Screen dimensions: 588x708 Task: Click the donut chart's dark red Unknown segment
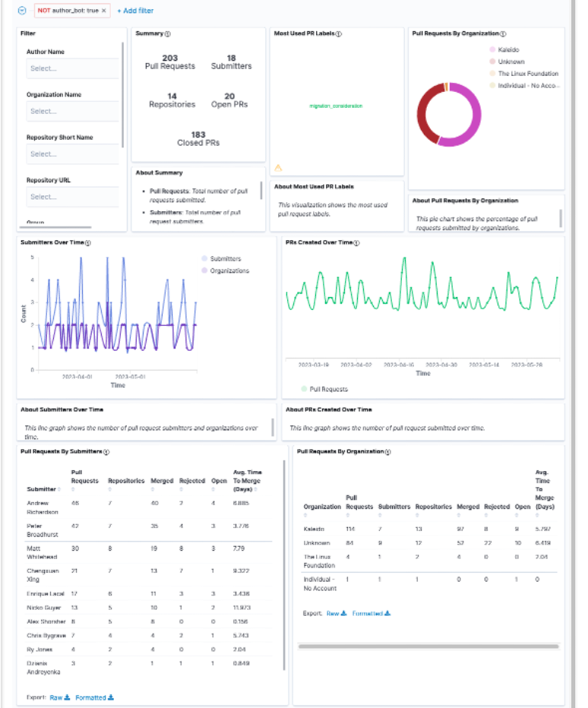tap(422, 115)
